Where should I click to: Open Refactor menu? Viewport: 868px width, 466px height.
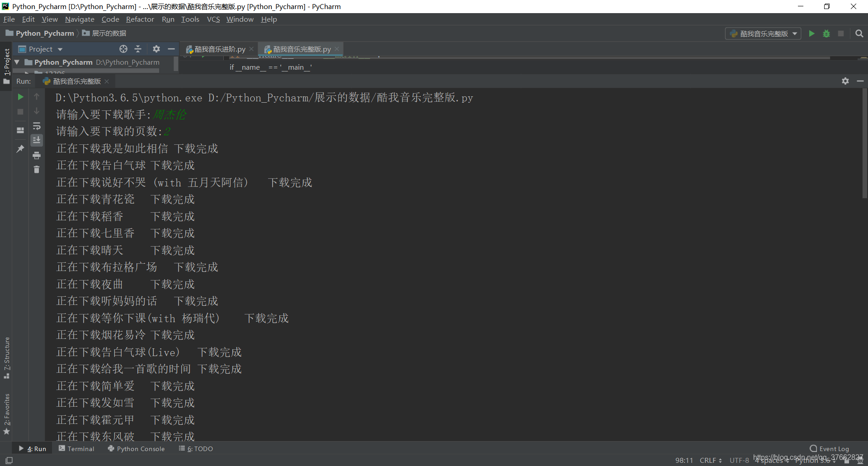(x=140, y=19)
